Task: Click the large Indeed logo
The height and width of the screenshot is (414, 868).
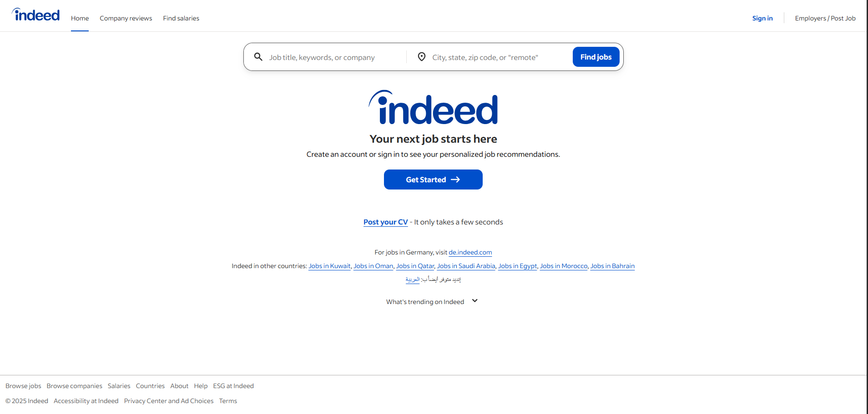Action: click(433, 108)
